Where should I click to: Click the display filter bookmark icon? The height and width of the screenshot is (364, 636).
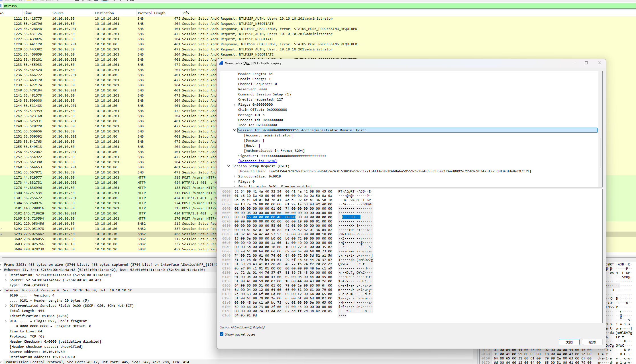1,6
